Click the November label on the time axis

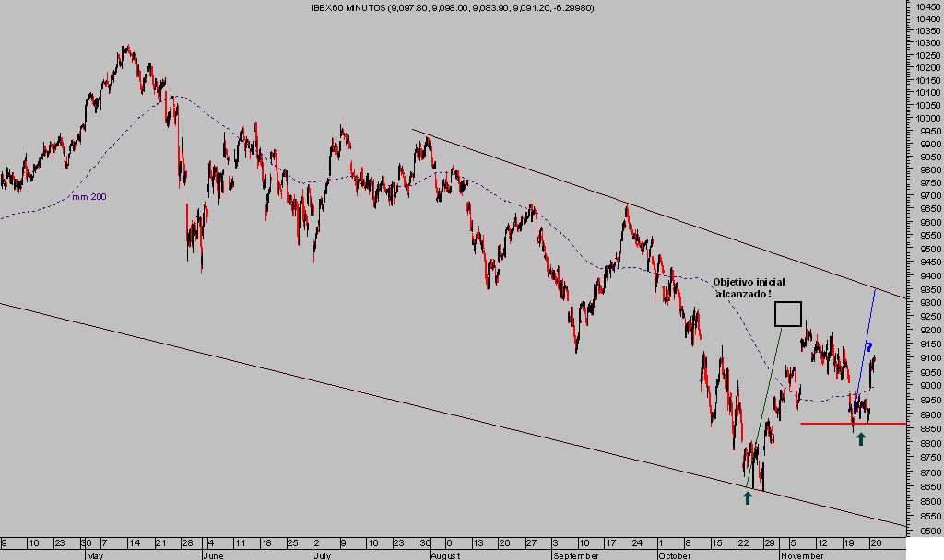(800, 555)
